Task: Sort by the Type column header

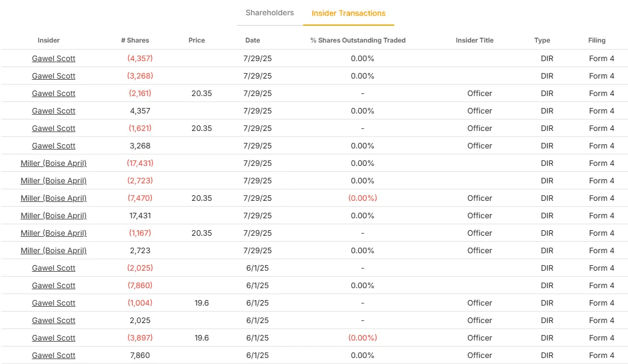Action: [542, 40]
